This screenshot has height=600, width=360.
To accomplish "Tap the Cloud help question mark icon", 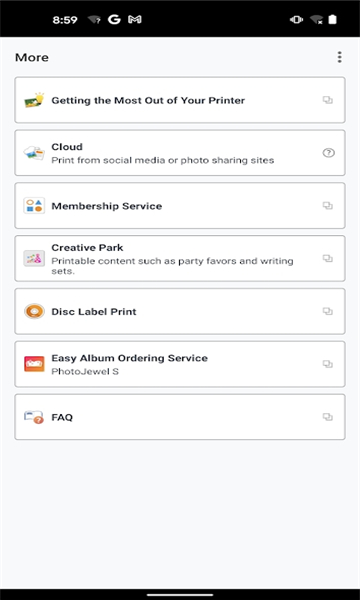I will tap(328, 153).
